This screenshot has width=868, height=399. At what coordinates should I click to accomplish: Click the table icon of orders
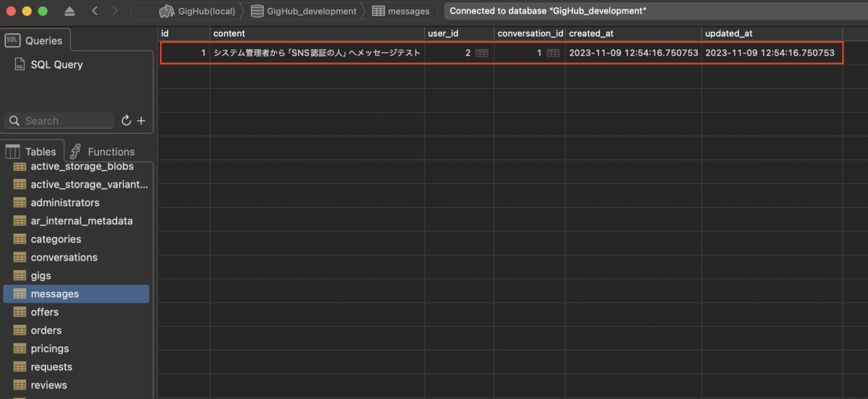(20, 330)
